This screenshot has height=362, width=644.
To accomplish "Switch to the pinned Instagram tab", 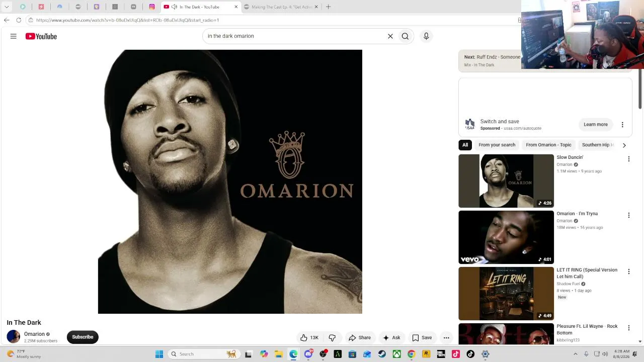I will (x=152, y=7).
